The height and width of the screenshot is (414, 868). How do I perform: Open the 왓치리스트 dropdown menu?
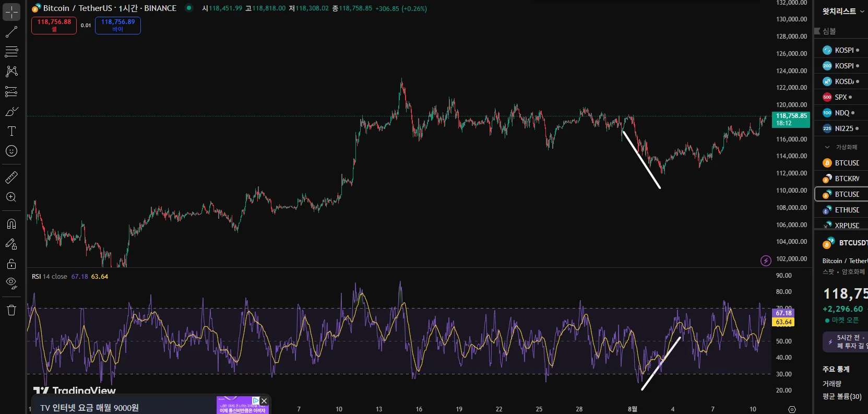pyautogui.click(x=843, y=11)
